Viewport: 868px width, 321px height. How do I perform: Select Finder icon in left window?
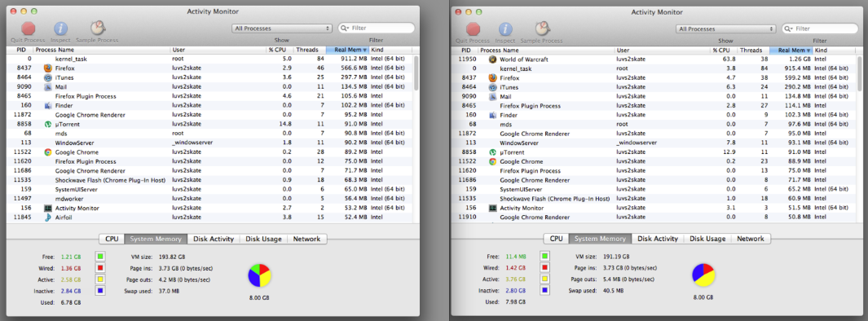pyautogui.click(x=48, y=105)
